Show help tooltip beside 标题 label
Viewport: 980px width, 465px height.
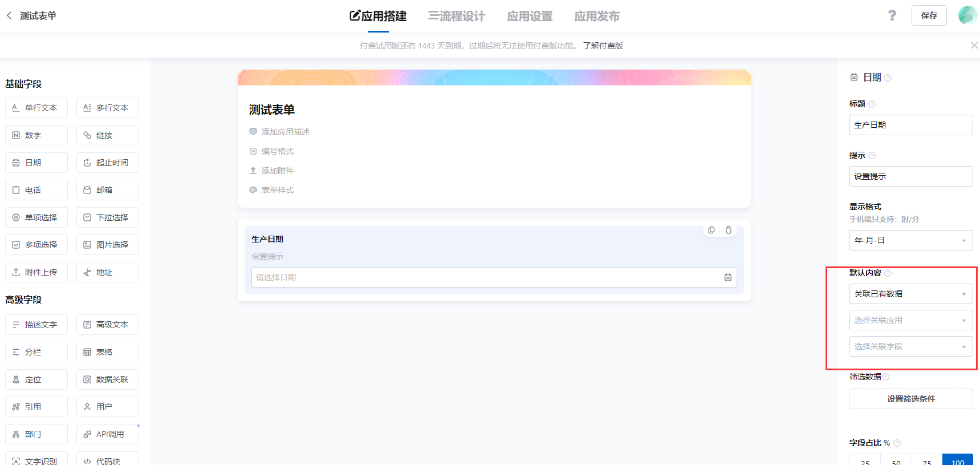click(872, 104)
